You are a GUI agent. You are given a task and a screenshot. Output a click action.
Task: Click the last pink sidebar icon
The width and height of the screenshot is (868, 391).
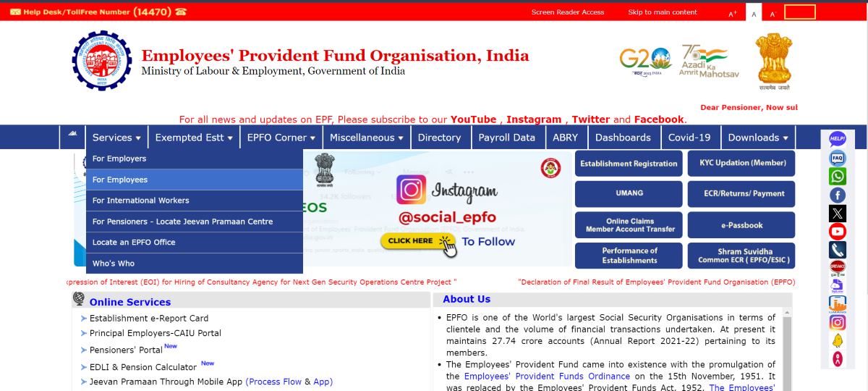[838, 359]
